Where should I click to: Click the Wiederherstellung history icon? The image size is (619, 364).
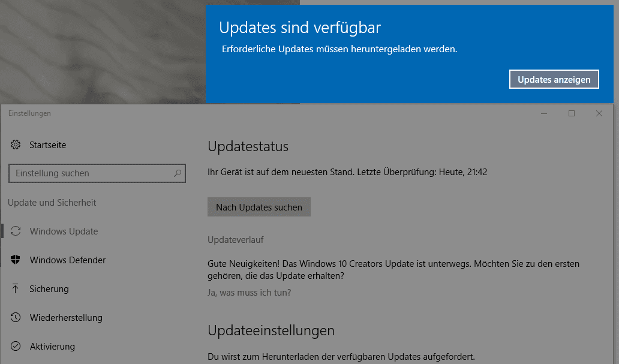pos(16,317)
